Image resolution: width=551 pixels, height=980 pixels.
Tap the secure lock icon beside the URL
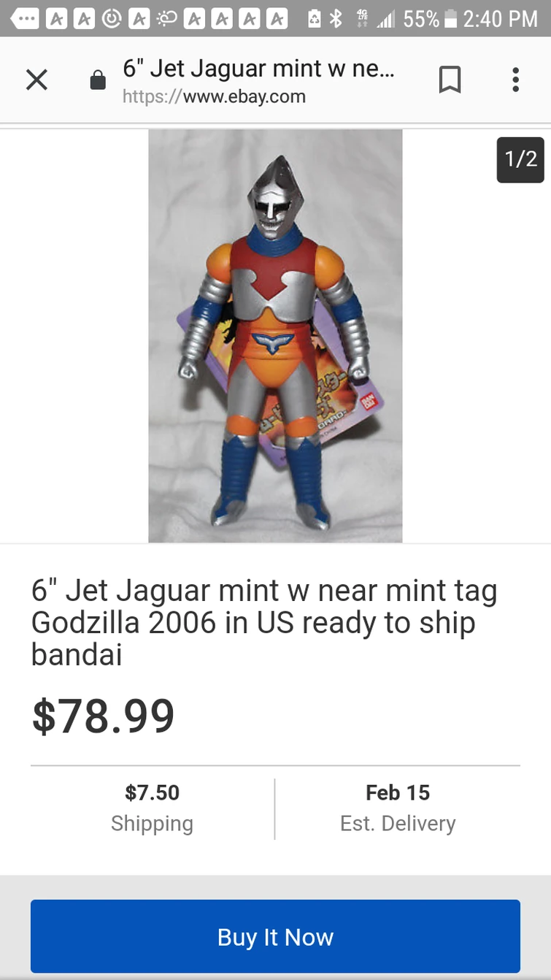[x=97, y=80]
